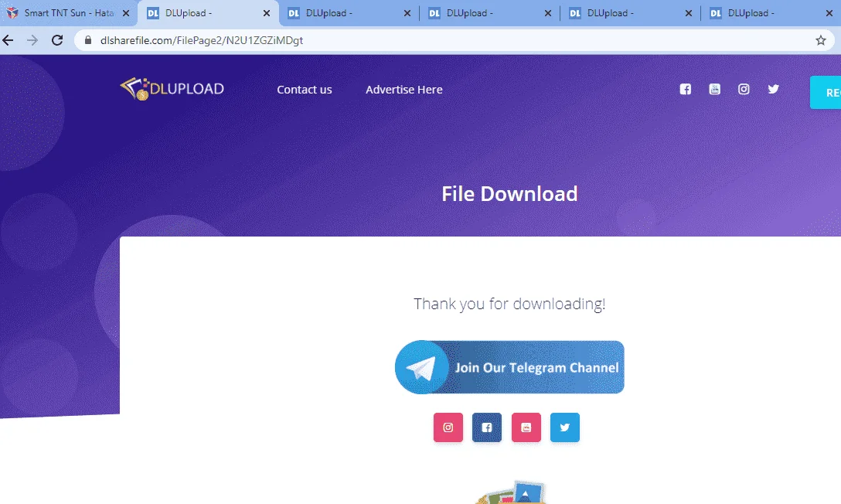Close the Smart TNT Sun tab
841x504 pixels.
[126, 13]
